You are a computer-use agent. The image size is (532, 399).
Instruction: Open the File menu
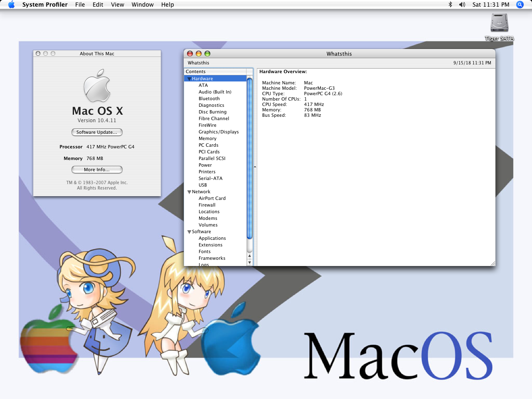point(80,5)
